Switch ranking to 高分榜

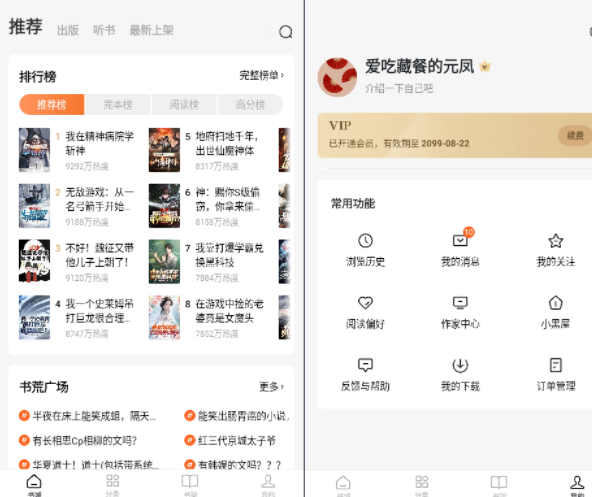coord(250,105)
